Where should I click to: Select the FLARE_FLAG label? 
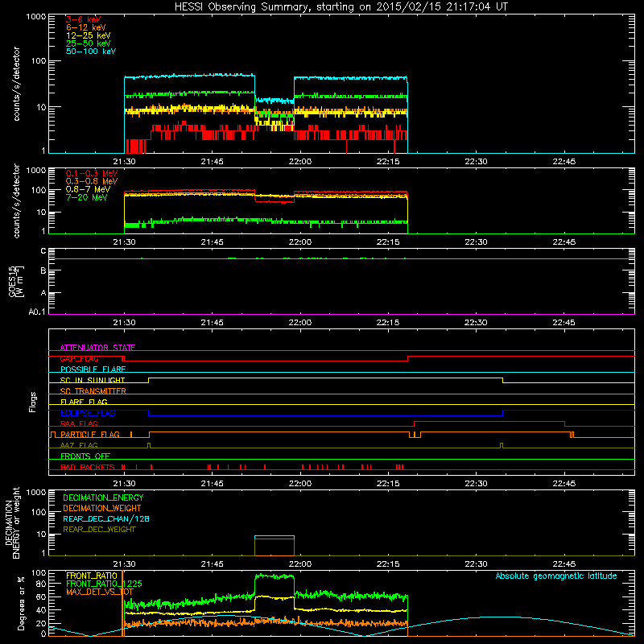point(84,402)
